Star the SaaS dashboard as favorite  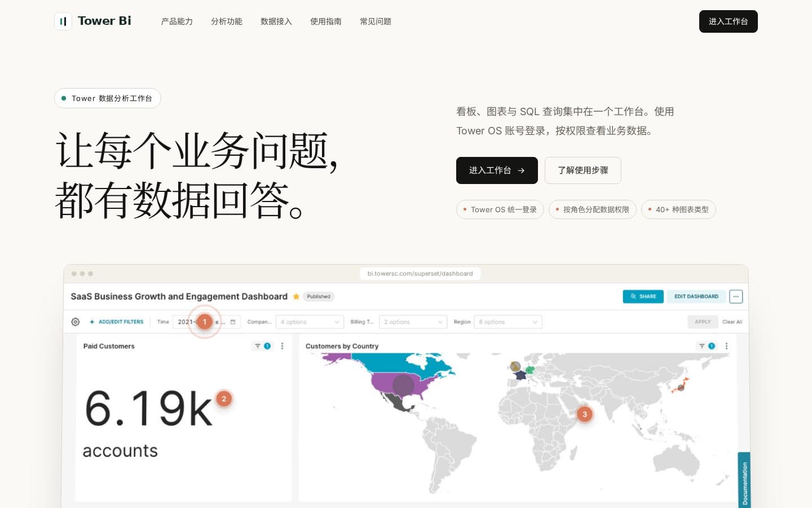296,296
